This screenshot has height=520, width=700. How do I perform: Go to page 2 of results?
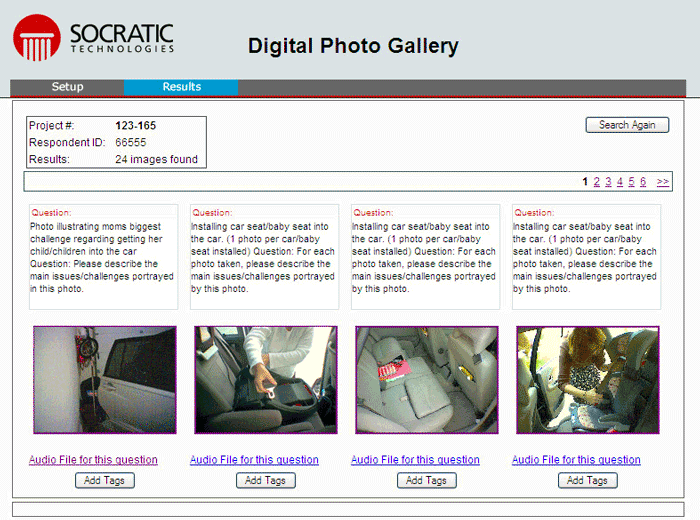tap(597, 182)
